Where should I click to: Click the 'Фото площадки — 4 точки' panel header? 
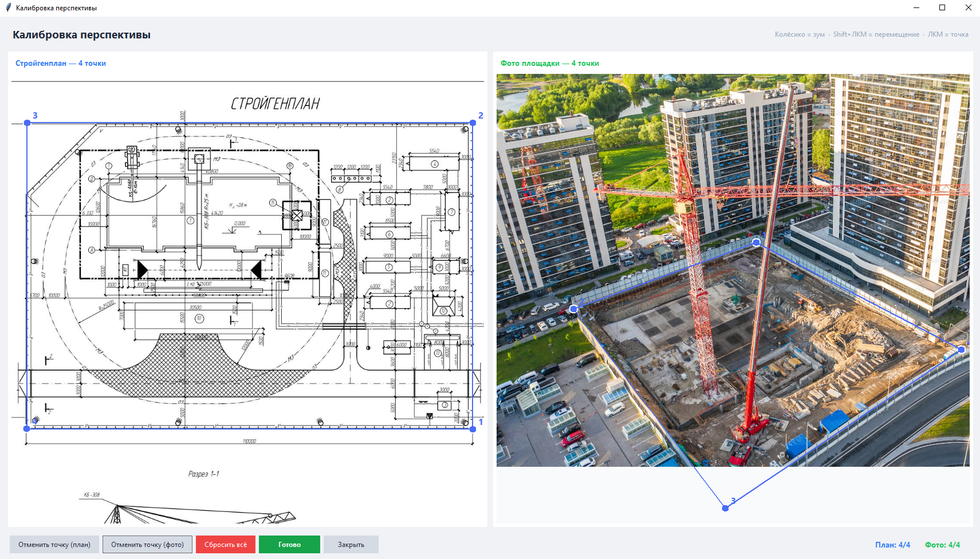click(549, 64)
